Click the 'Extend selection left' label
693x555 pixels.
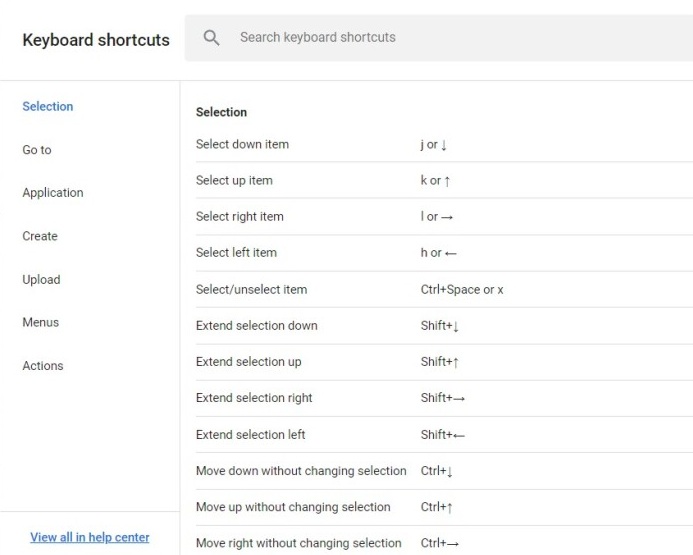(251, 435)
